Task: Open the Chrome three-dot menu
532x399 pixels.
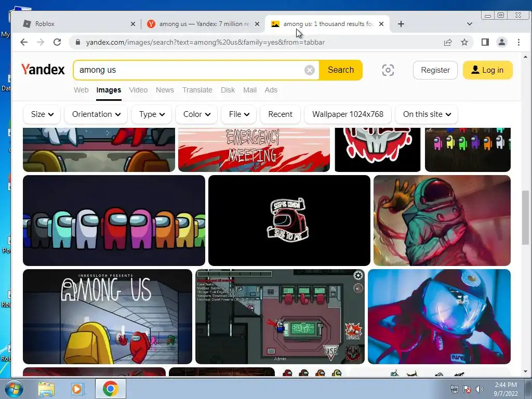Action: pyautogui.click(x=518, y=42)
